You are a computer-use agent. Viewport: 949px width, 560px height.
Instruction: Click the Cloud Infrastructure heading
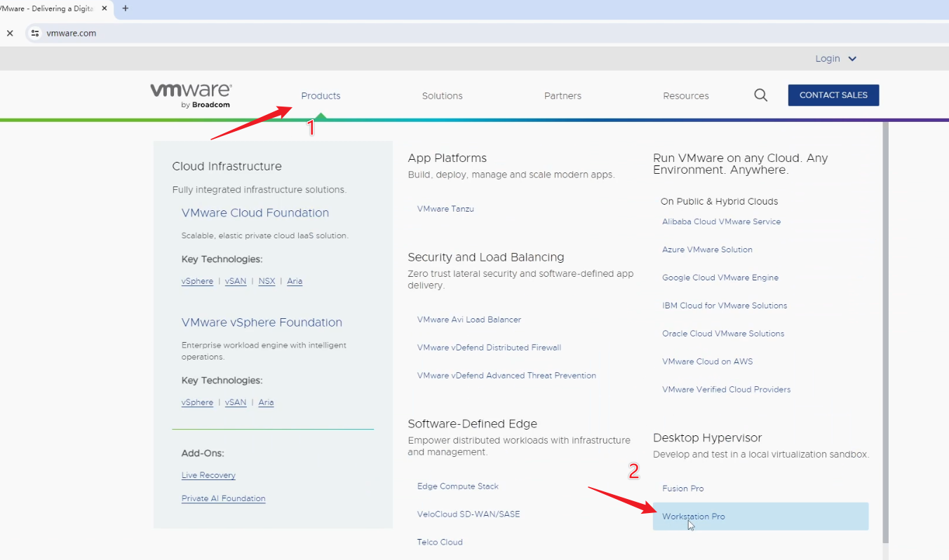click(x=227, y=167)
